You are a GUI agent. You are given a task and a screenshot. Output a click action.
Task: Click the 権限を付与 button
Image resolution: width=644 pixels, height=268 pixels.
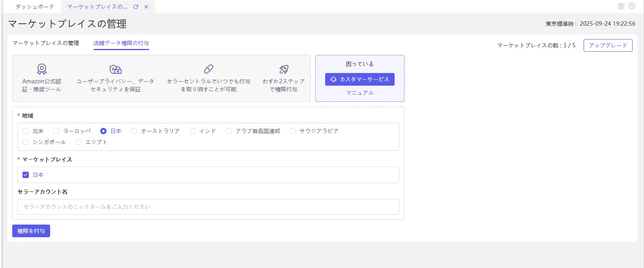pyautogui.click(x=31, y=231)
